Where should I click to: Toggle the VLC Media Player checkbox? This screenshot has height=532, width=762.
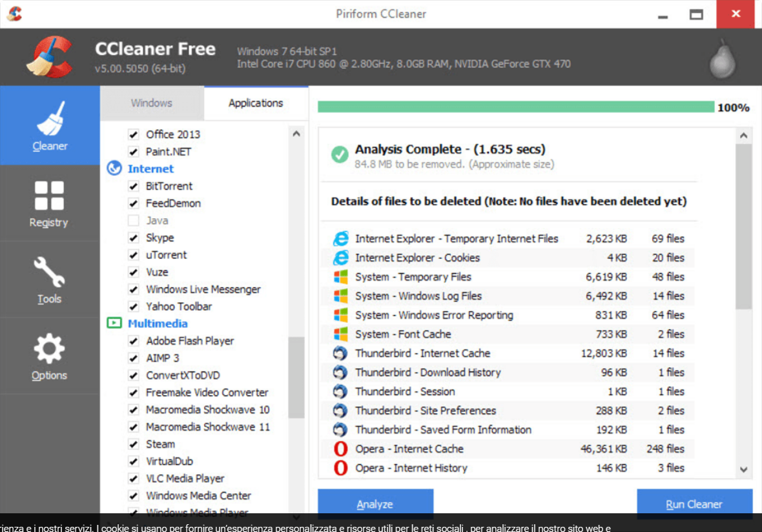click(x=134, y=478)
